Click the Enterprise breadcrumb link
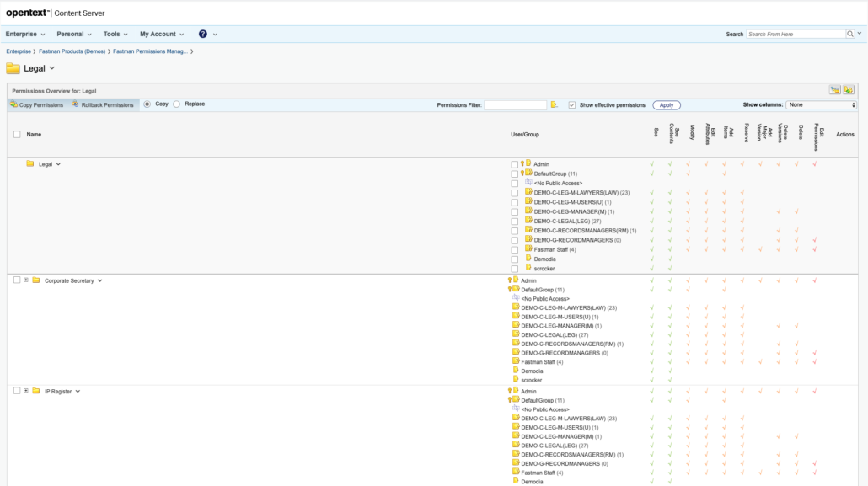The height and width of the screenshot is (486, 868). 19,51
